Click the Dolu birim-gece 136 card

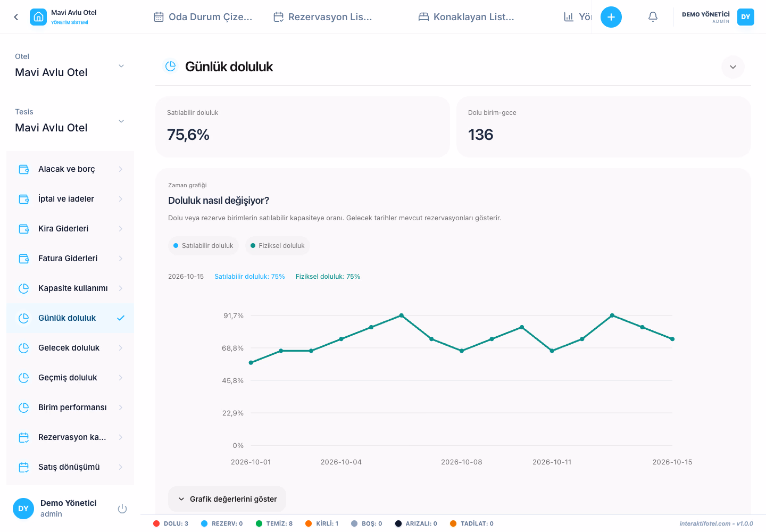[604, 127]
